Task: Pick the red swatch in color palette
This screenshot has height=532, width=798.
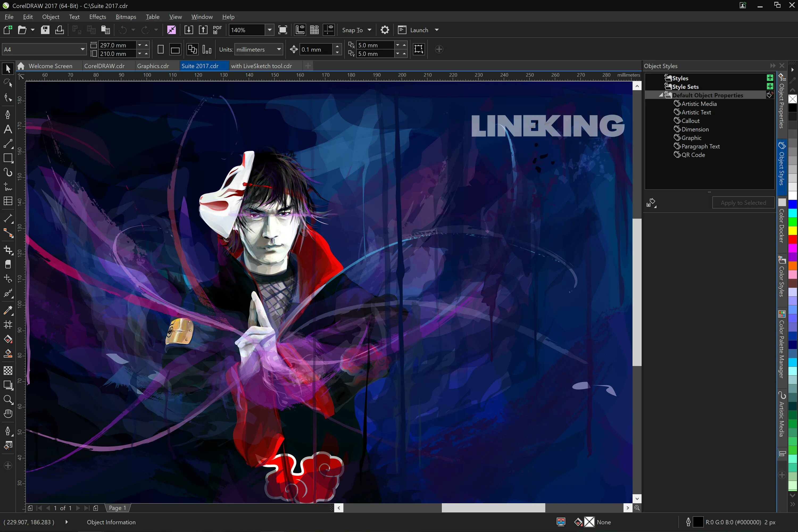Action: (x=793, y=239)
